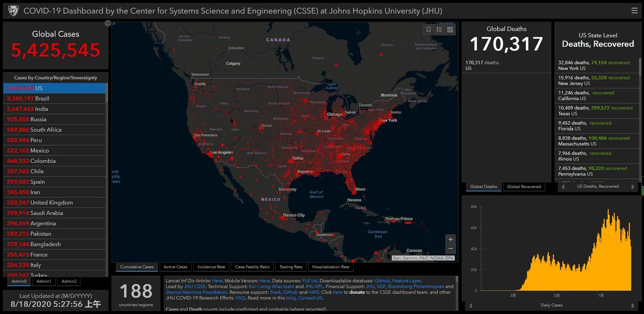This screenshot has width=644, height=314.
Task: Switch to Admin2 level list
Action: point(69,281)
